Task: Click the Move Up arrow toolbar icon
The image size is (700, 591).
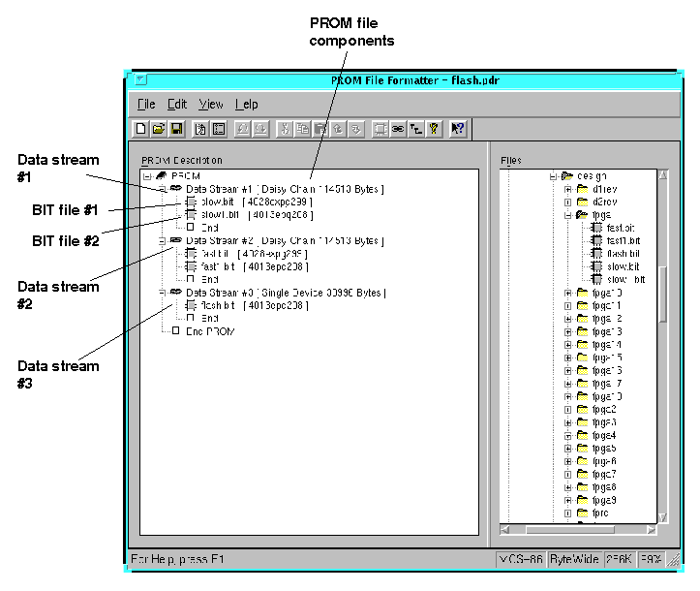Action: coord(338,129)
